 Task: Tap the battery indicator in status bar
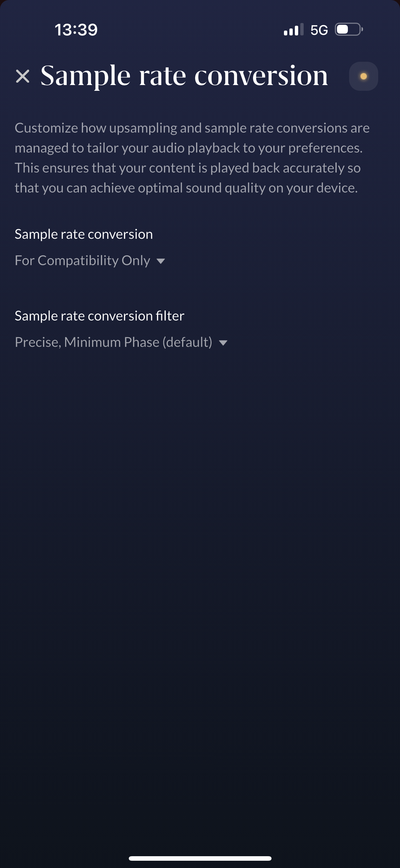point(349,29)
